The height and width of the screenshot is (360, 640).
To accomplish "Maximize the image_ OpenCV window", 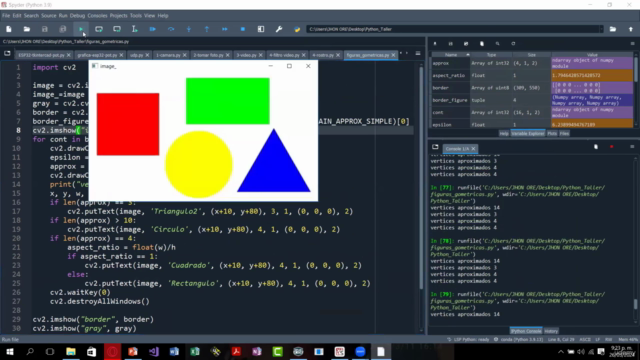I will [289, 66].
